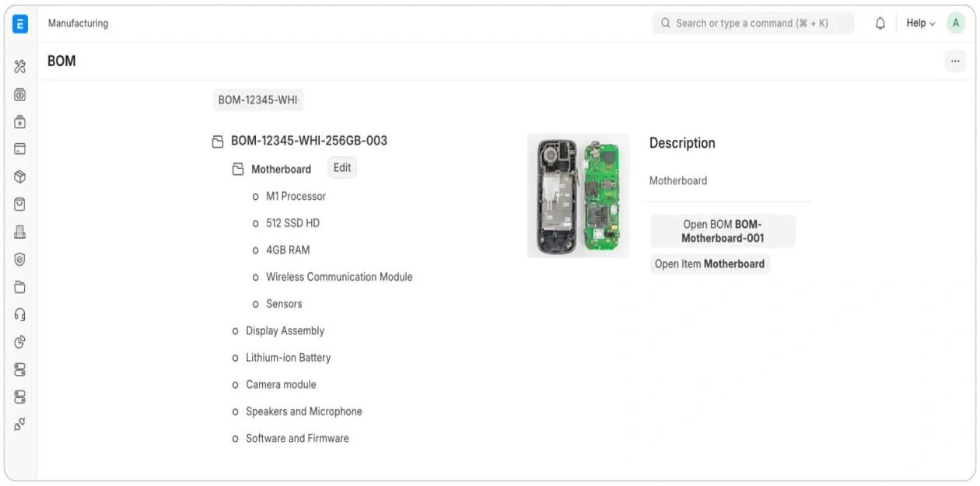
Task: Click the Manufacturing breadcrumb
Action: (x=78, y=23)
